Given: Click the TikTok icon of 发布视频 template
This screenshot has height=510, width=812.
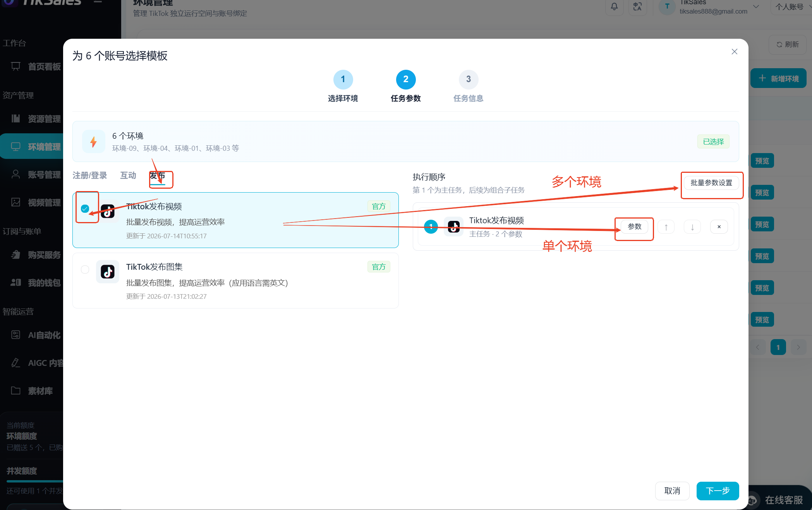Looking at the screenshot, I should [108, 212].
